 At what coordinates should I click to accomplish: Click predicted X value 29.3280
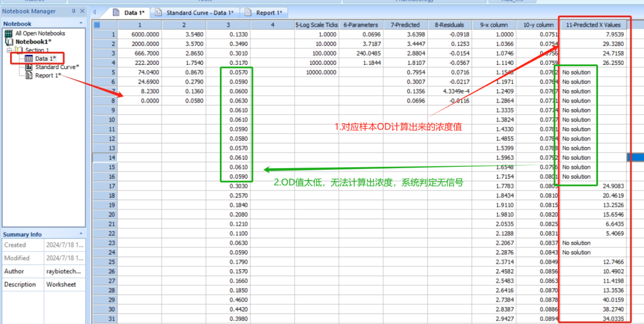pyautogui.click(x=594, y=44)
